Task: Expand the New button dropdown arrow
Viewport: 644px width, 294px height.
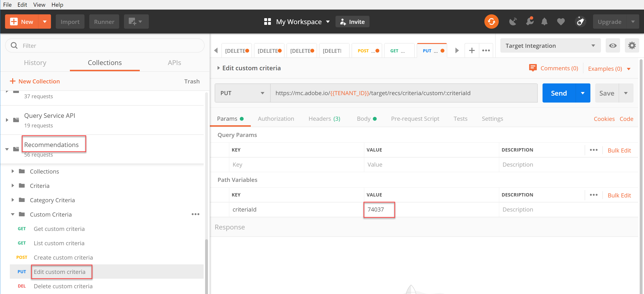Action: tap(45, 22)
